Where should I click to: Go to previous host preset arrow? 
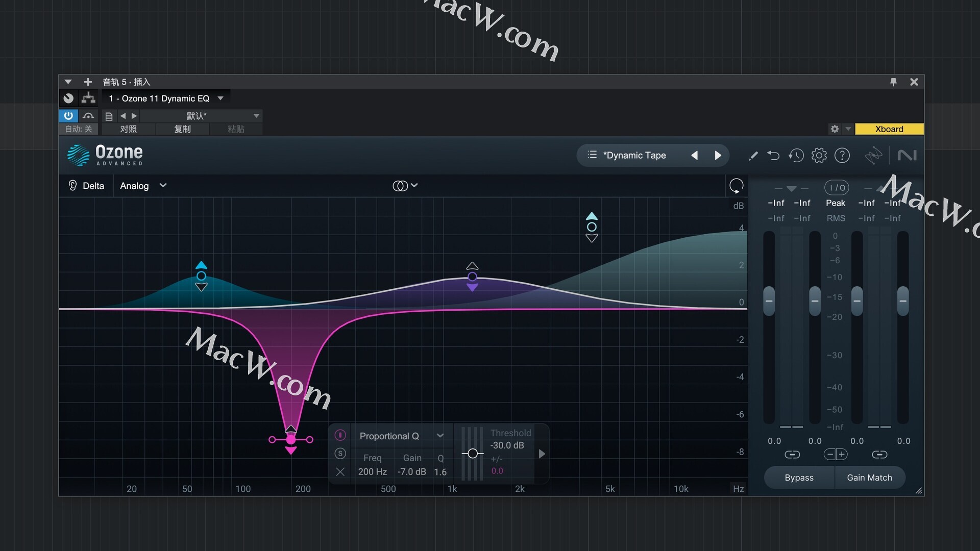tap(122, 116)
